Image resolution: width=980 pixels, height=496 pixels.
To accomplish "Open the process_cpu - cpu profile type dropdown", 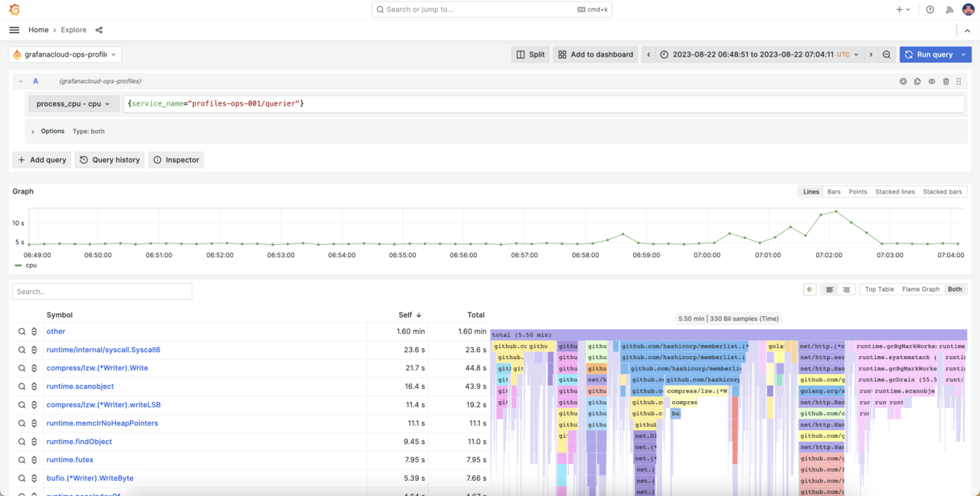I will [73, 104].
